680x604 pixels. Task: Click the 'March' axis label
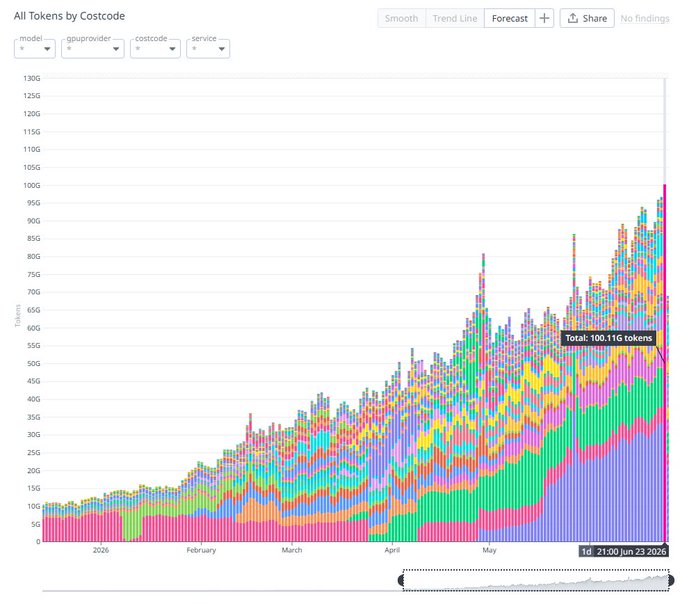coord(292,550)
